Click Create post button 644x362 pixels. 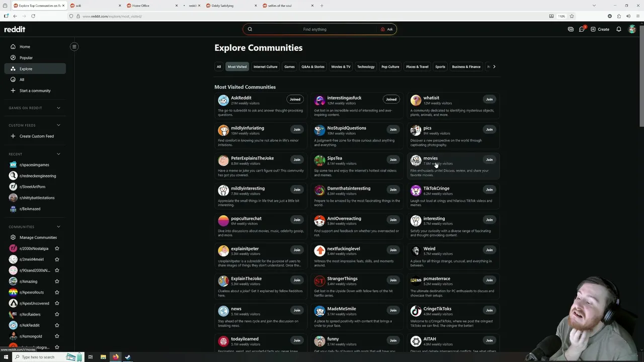[600, 29]
